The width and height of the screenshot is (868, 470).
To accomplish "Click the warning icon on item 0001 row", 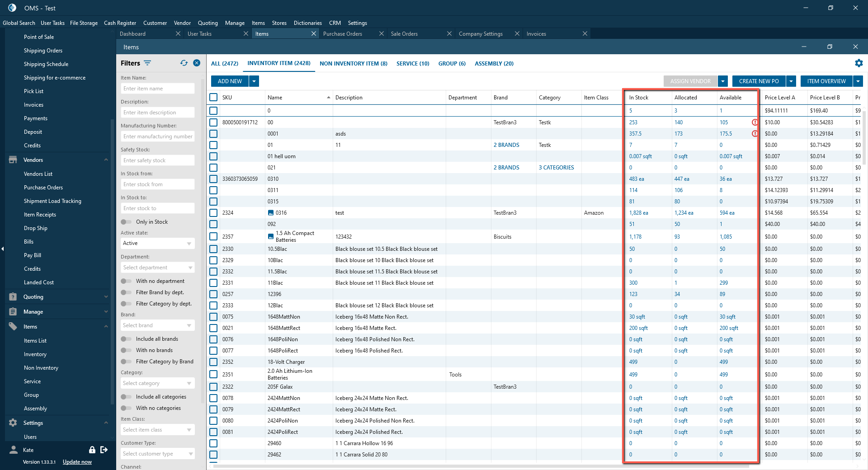I will point(755,134).
